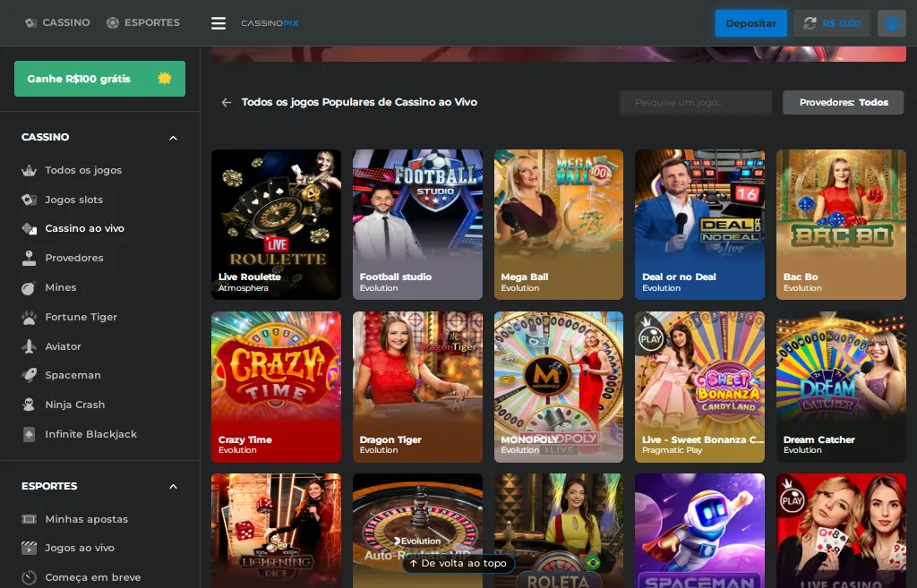This screenshot has width=917, height=588.
Task: Select Provedores in sidebar
Action: coord(74,258)
